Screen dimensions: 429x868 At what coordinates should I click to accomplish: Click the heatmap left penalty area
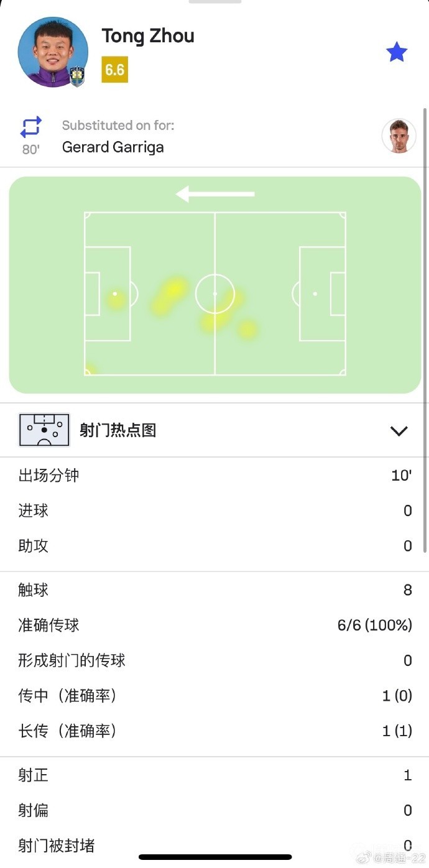point(108,293)
